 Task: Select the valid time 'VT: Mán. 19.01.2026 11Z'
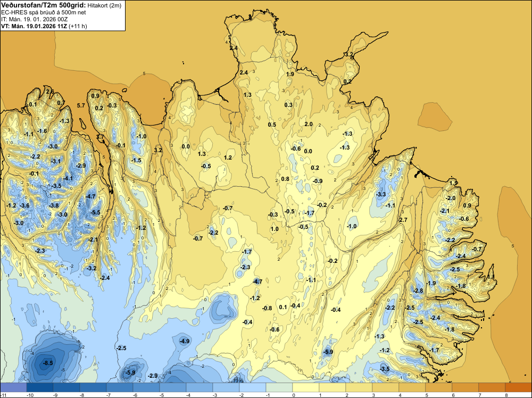pyautogui.click(x=34, y=26)
